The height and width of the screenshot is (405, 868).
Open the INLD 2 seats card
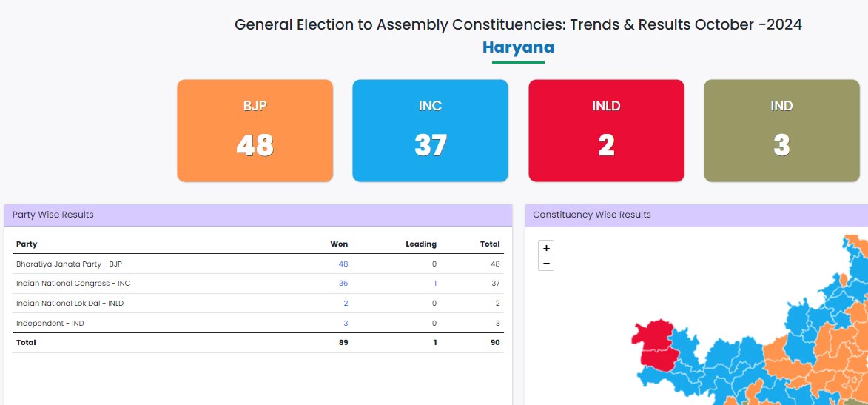pos(606,131)
